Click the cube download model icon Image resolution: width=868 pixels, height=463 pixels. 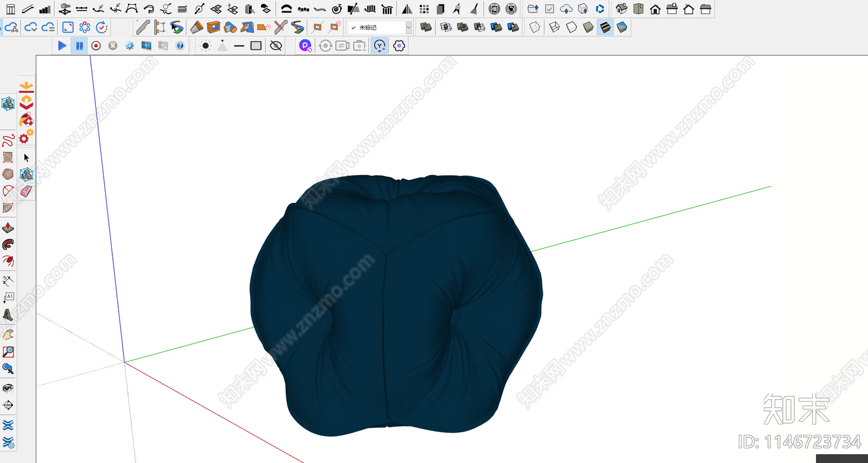[583, 9]
